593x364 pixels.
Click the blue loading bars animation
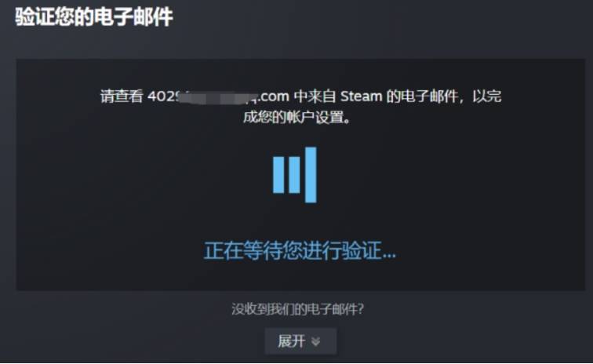[x=295, y=175]
